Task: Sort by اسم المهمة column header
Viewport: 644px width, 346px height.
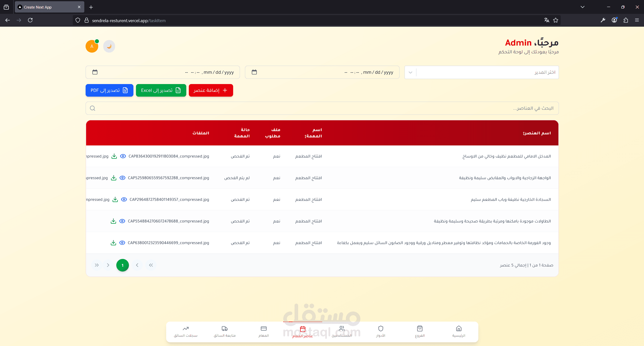Action: click(313, 133)
